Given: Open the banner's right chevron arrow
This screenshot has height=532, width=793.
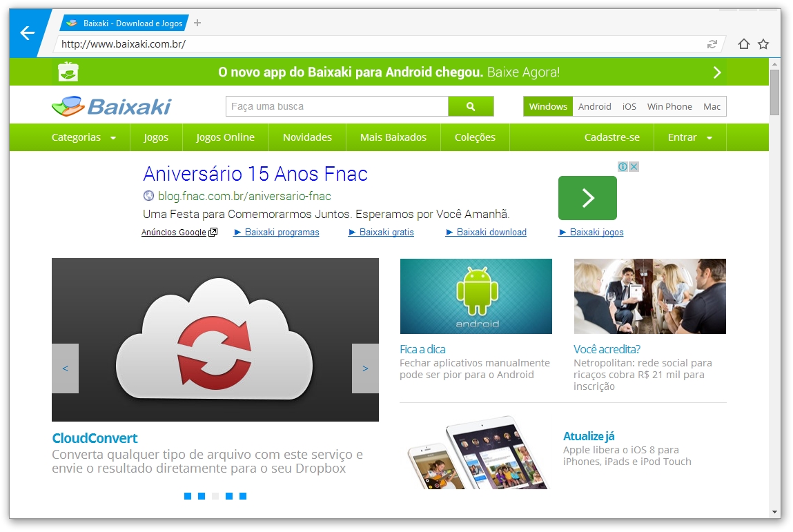Looking at the screenshot, I should (716, 72).
